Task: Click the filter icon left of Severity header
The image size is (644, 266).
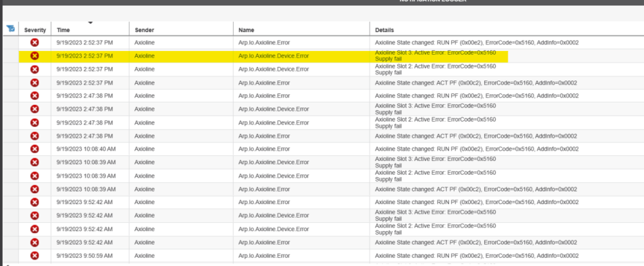Action: tap(10, 28)
